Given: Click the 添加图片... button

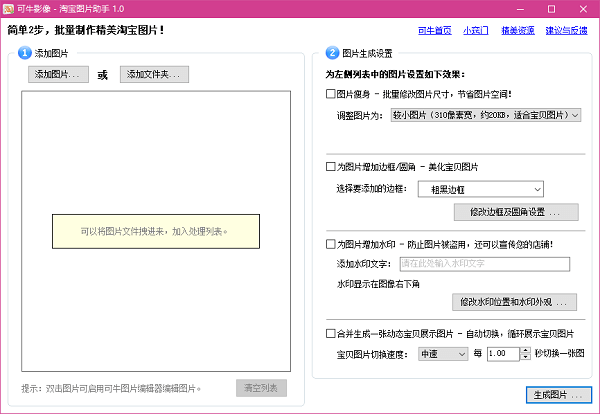Looking at the screenshot, I should coord(59,74).
